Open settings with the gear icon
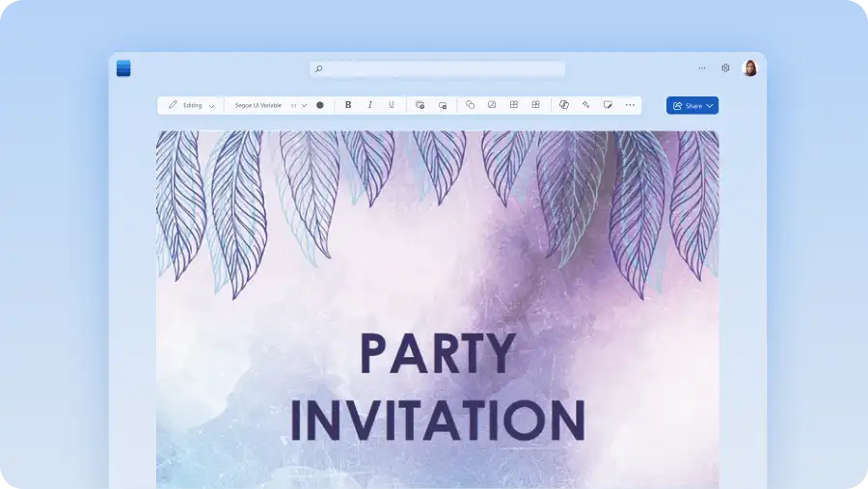Viewport: 868px width, 489px height. 725,68
